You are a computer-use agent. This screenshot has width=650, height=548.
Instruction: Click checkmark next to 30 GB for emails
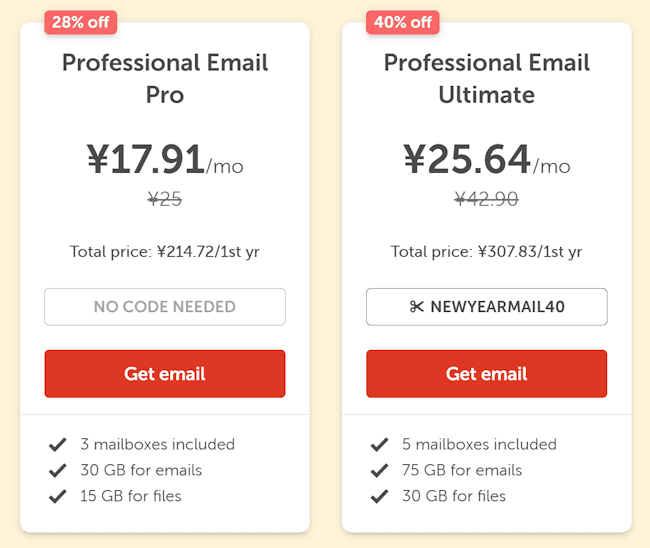pyautogui.click(x=58, y=470)
